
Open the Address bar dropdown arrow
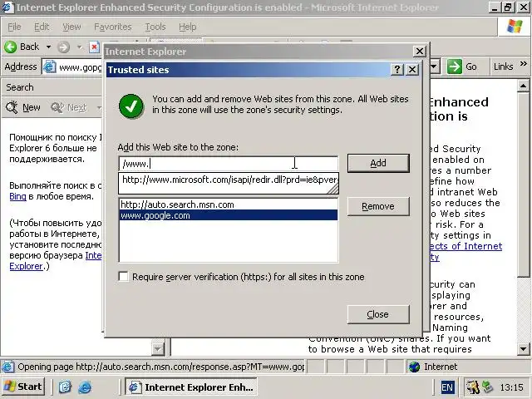(x=434, y=66)
